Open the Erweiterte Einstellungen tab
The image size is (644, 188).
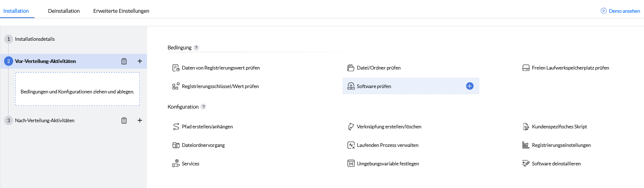[x=121, y=11]
